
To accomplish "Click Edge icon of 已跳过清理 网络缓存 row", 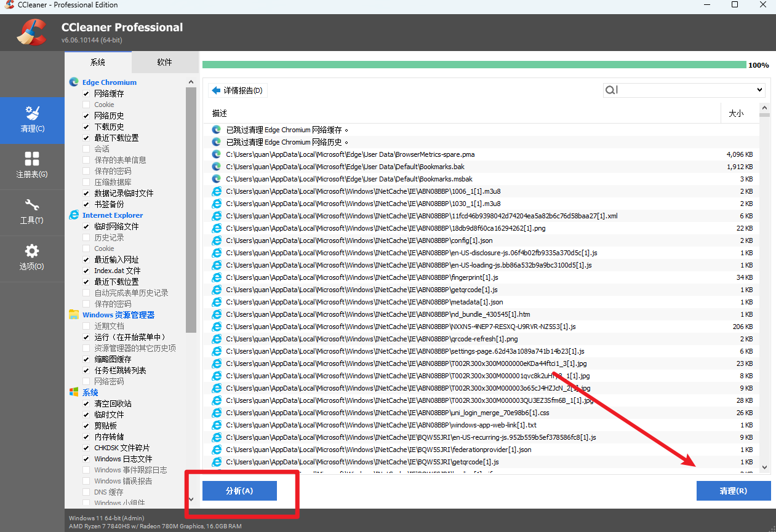I will 217,130.
